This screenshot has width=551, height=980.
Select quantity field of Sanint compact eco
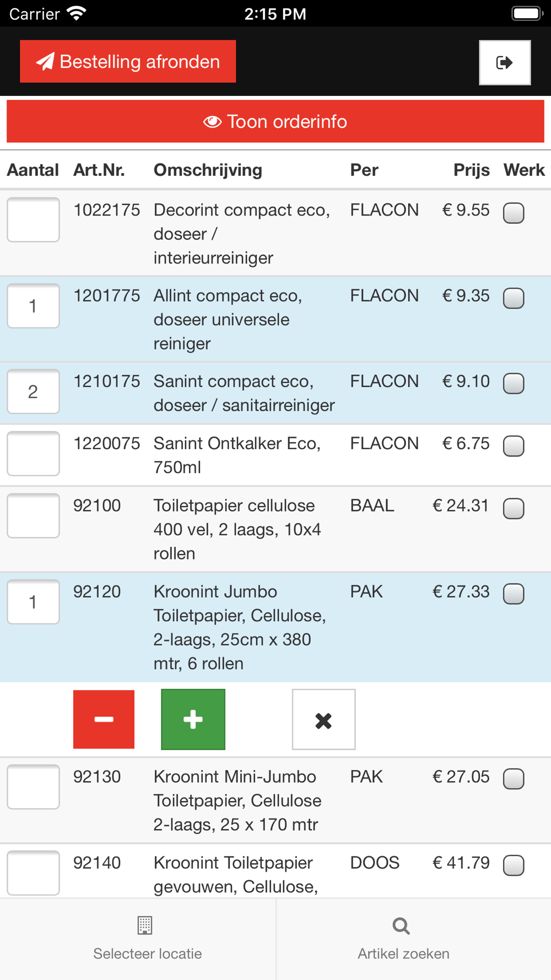(x=33, y=391)
